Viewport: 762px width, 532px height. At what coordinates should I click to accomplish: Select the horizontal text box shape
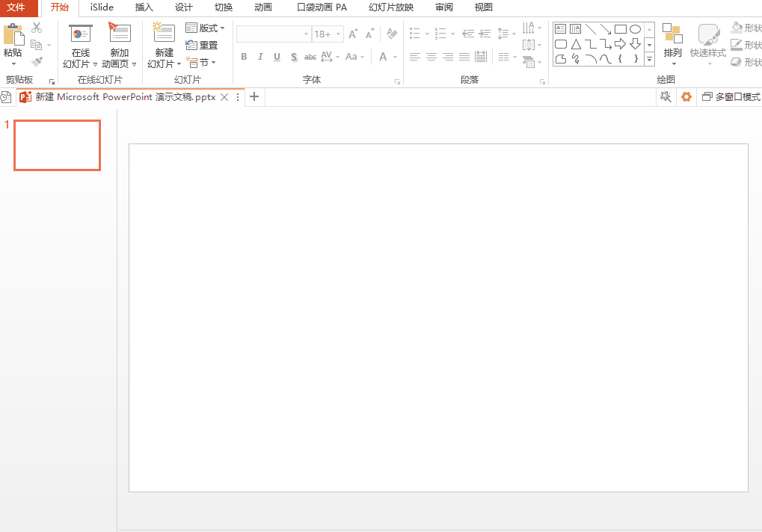560,28
